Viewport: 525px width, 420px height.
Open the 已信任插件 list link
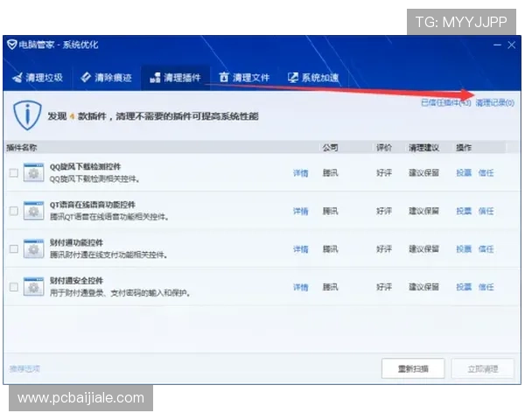click(x=445, y=102)
